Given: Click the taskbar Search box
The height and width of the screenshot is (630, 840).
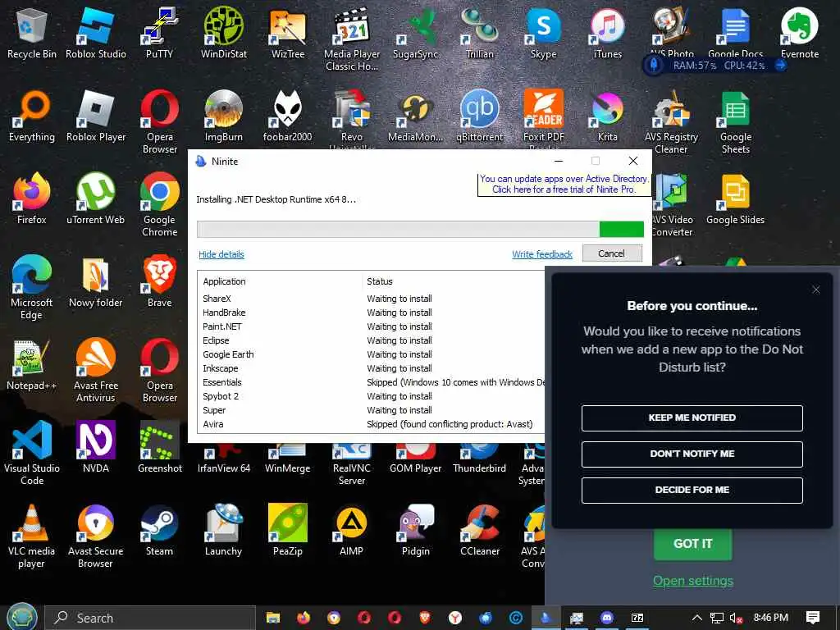Looking at the screenshot, I should (x=150, y=618).
